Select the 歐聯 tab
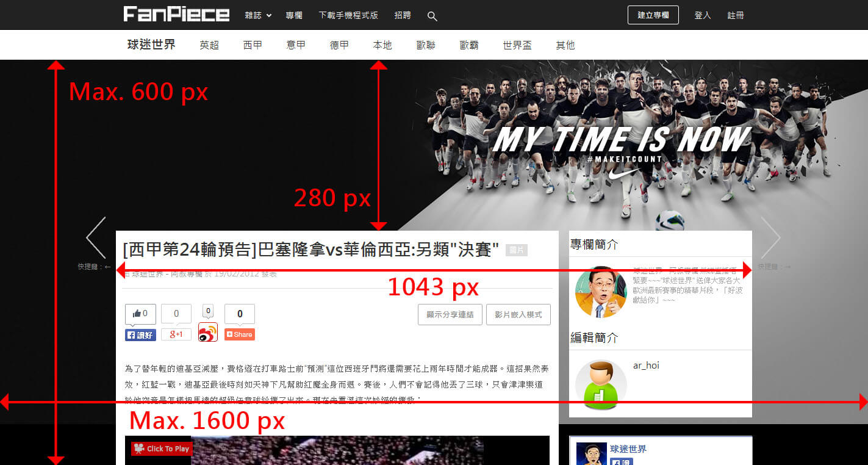Viewport: 868px width, 465px height. click(x=426, y=45)
